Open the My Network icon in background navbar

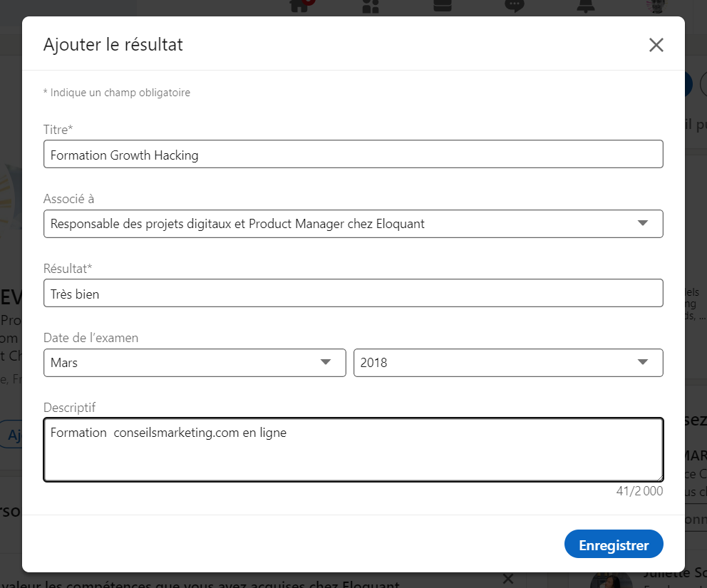371,6
